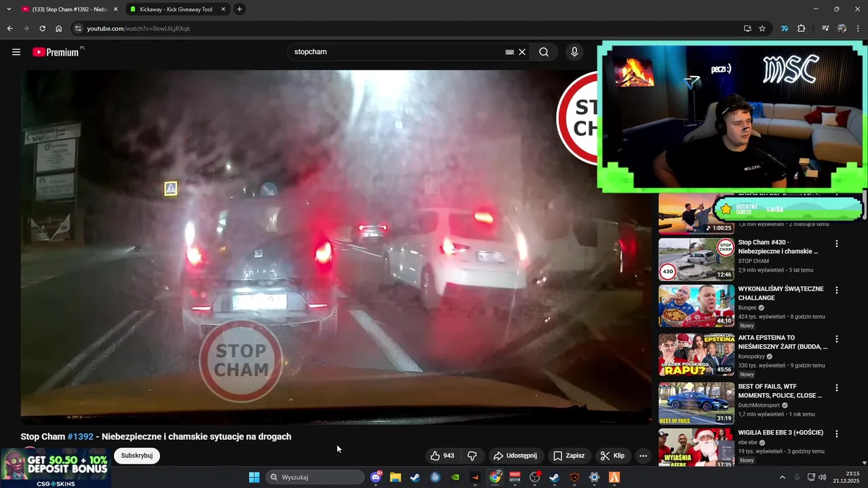The image size is (868, 488).
Task: Run the search with magnifier button
Action: [x=544, y=52]
